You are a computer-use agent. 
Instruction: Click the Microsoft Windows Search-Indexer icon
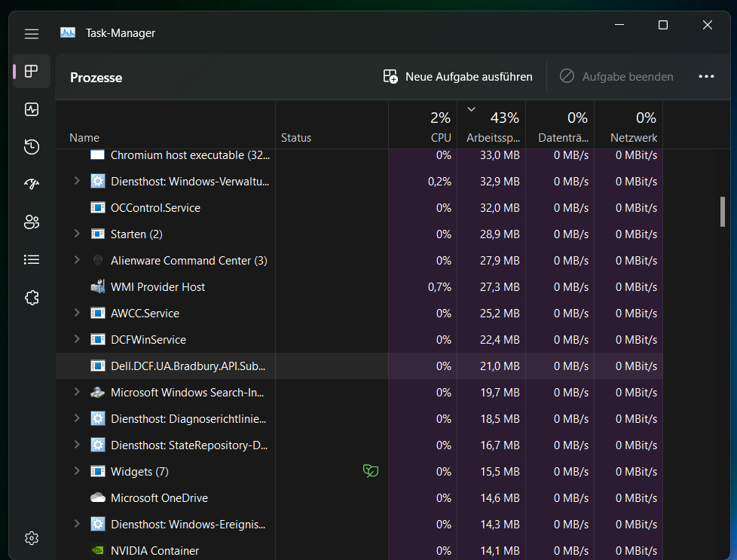coord(98,392)
